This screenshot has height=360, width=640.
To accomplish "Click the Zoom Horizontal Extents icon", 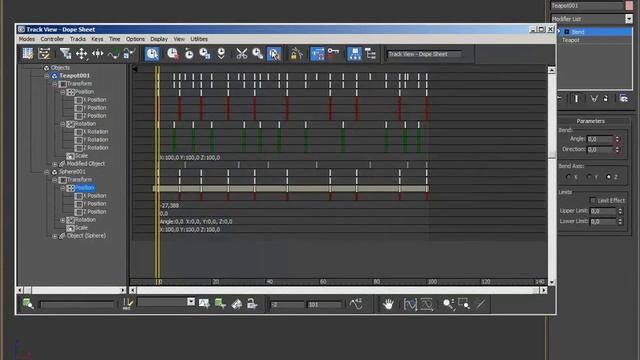I will pos(410,304).
